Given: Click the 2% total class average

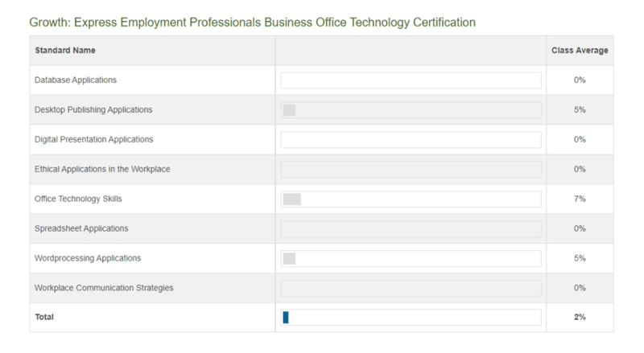Looking at the screenshot, I should pos(580,317).
